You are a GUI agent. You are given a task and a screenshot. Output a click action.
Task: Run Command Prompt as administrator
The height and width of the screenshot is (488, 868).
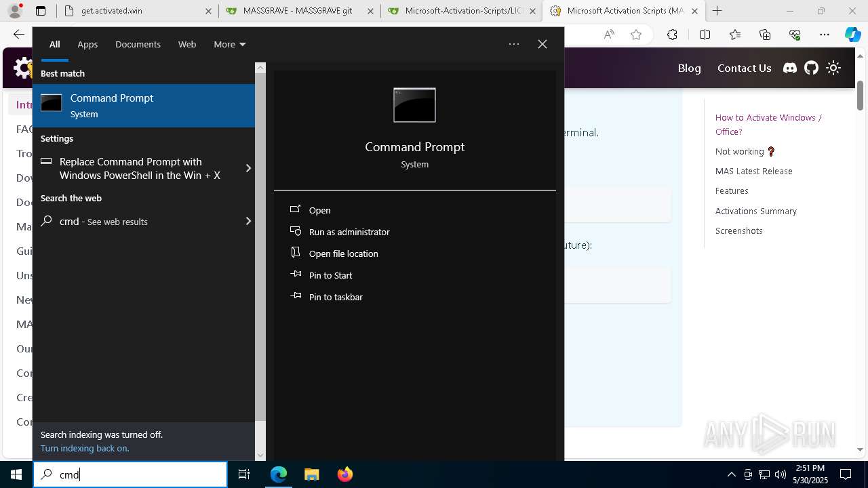(x=349, y=232)
